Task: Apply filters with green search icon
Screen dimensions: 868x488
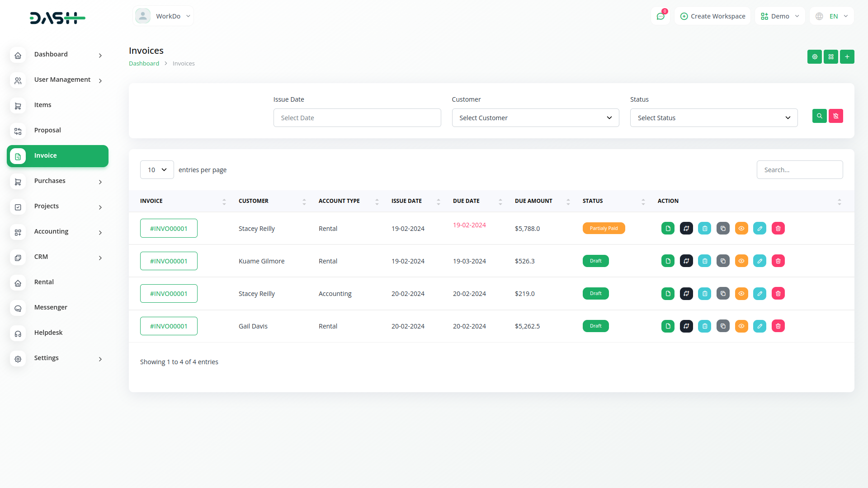Action: (x=819, y=116)
